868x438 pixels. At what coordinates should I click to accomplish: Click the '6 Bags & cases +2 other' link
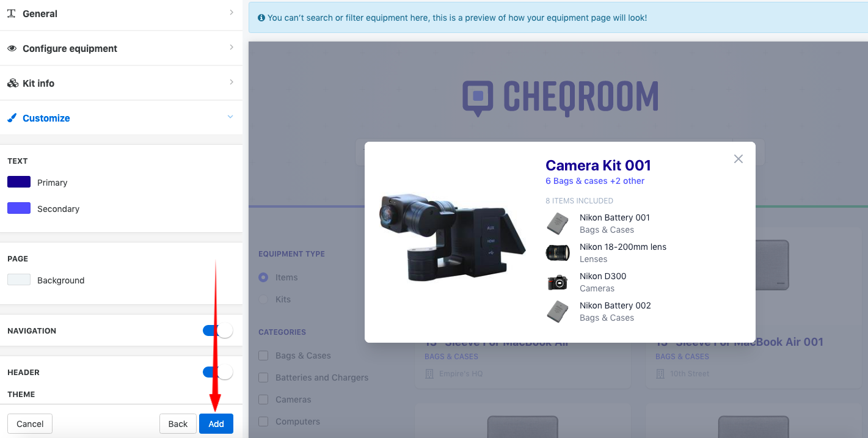595,181
